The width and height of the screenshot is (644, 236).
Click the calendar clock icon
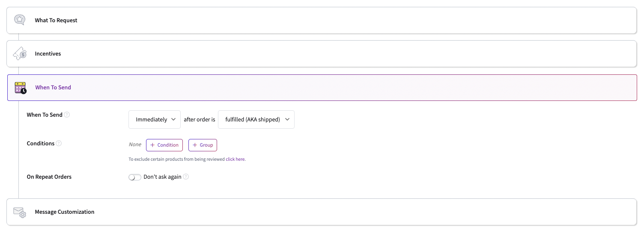click(x=20, y=88)
